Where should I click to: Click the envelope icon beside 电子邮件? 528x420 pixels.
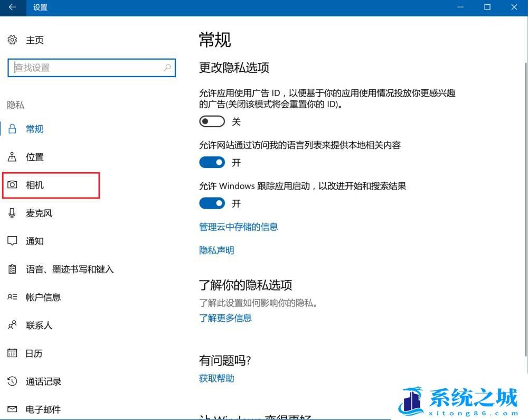12,409
